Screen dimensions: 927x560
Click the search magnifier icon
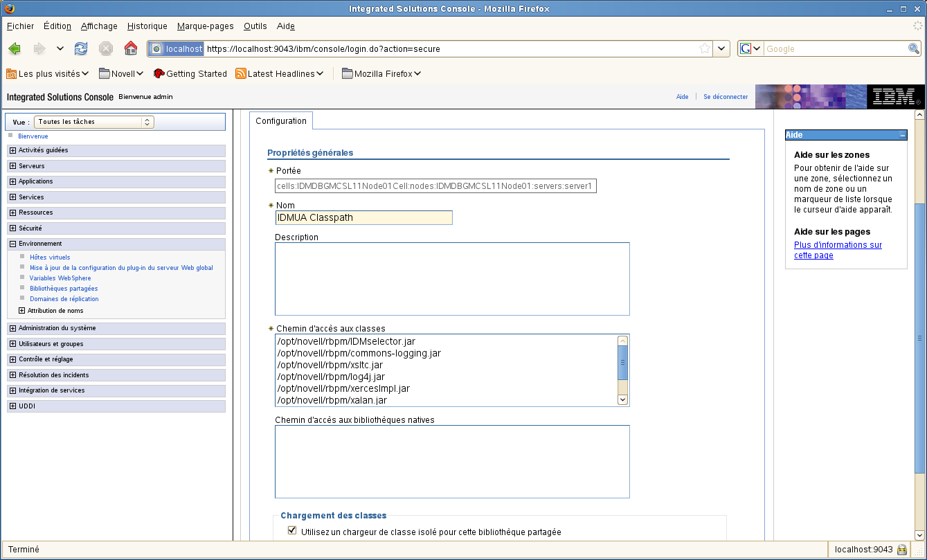coord(914,48)
